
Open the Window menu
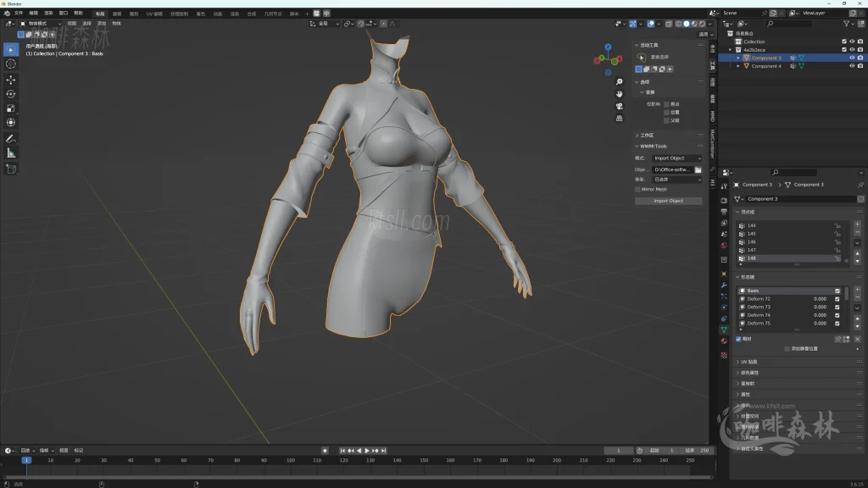64,14
